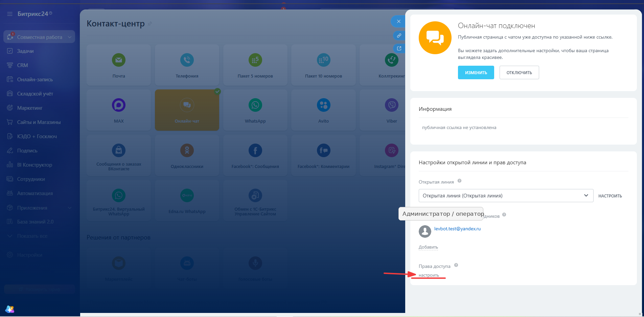Viewport: 644px width, 317px height.
Task: Select the Пакет 5 номеров card
Action: click(255, 65)
